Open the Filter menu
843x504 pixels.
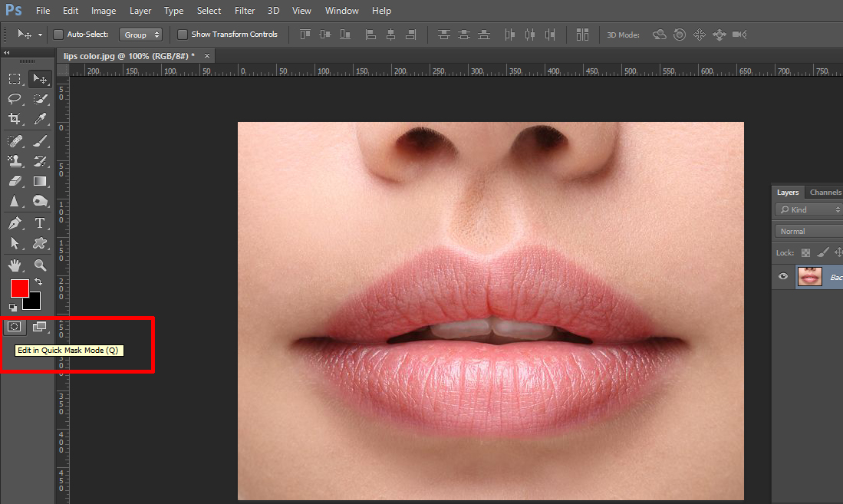coord(244,10)
